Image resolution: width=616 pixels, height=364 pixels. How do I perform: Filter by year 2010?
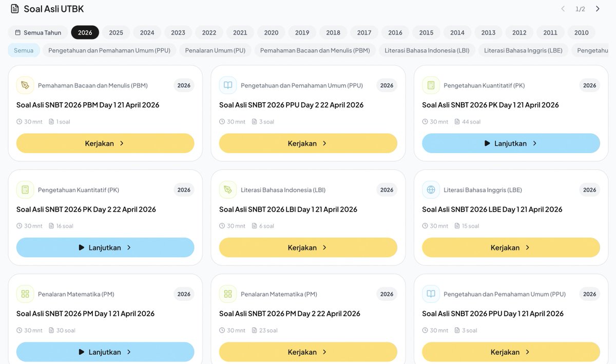[x=582, y=32]
